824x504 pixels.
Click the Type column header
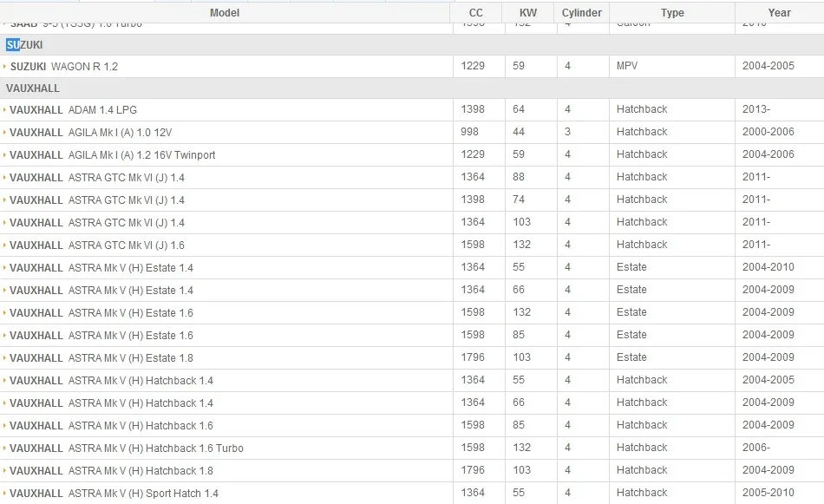click(672, 13)
